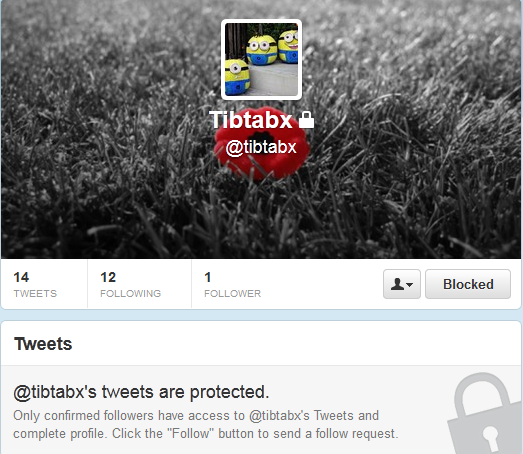Click the confirmed followers explanation text
The width and height of the screenshot is (523, 454).
click(205, 425)
